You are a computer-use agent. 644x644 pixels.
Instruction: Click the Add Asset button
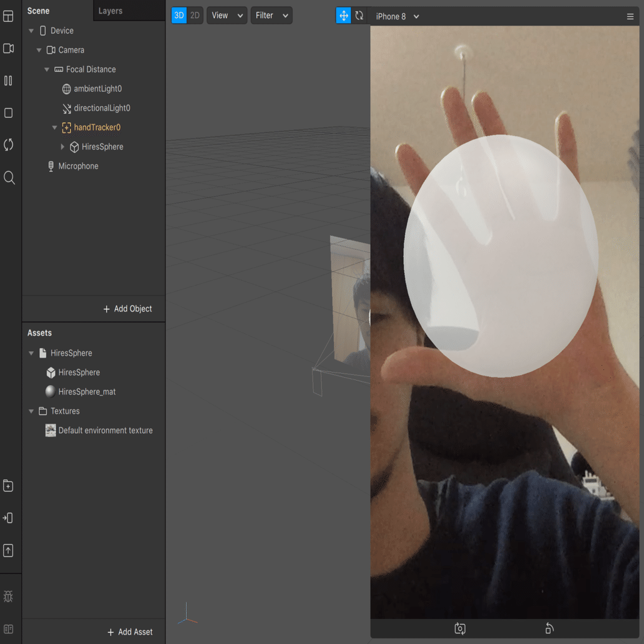pos(130,632)
